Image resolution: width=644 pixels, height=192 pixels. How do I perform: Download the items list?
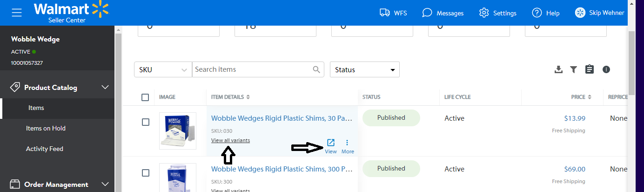tap(558, 69)
